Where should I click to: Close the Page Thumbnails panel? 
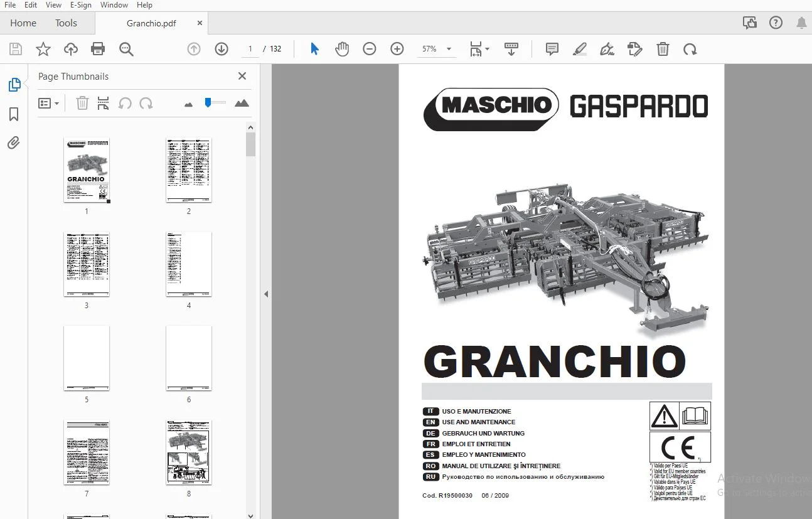(x=242, y=76)
